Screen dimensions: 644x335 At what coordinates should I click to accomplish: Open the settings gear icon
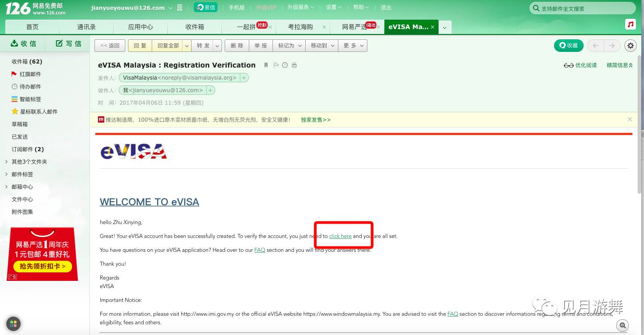point(631,45)
